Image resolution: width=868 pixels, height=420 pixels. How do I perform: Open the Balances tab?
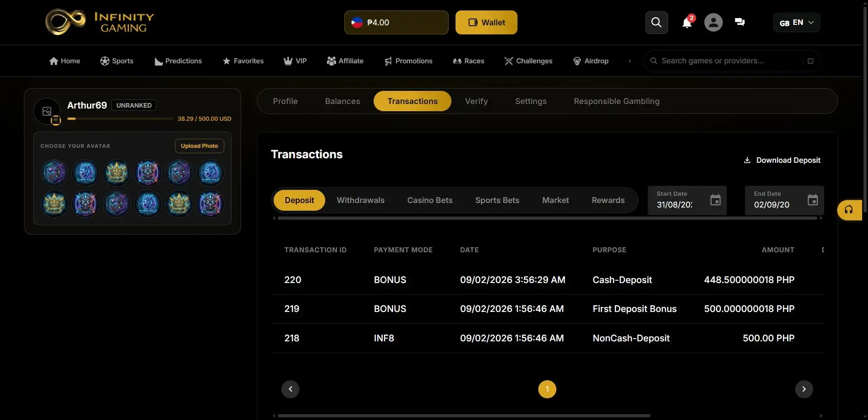[x=342, y=101]
